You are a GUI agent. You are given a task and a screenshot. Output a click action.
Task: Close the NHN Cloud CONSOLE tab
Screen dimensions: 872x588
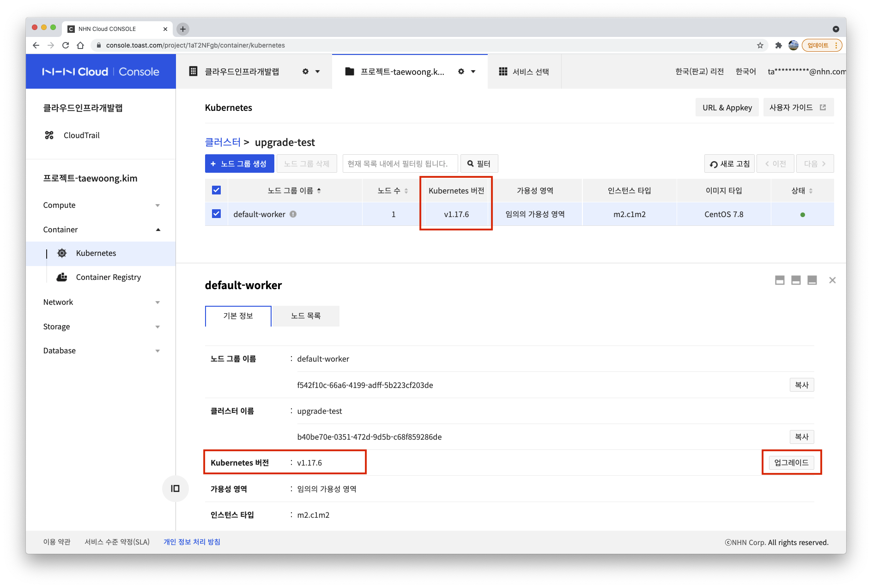[x=165, y=29]
